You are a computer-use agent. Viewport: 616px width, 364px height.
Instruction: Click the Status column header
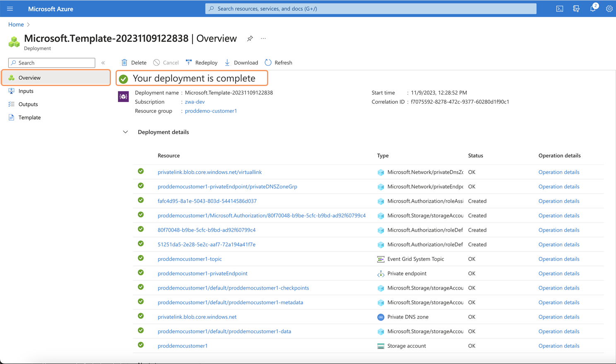(476, 156)
